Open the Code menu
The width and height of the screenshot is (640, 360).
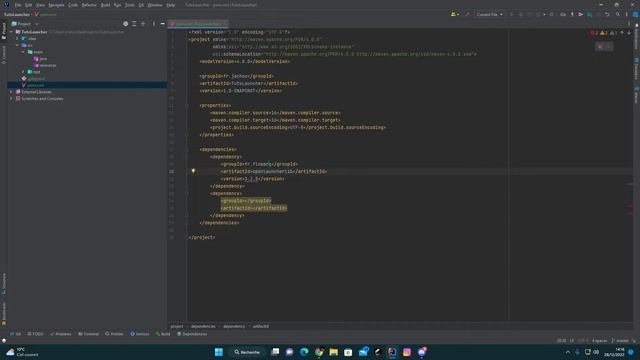pos(73,5)
